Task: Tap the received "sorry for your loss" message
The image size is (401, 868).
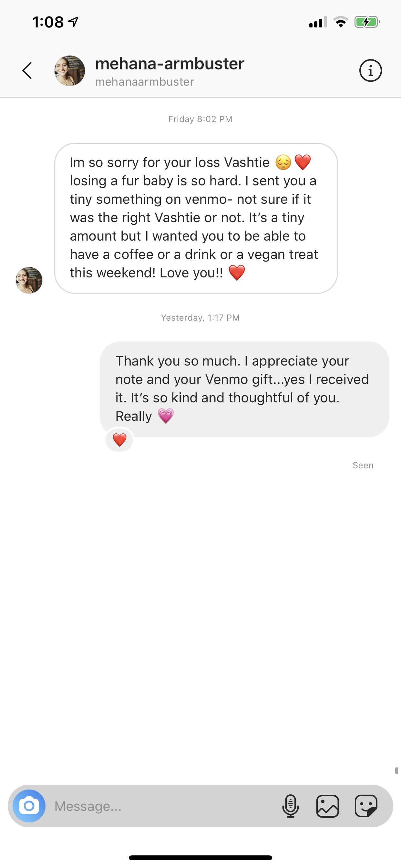Action: click(196, 218)
